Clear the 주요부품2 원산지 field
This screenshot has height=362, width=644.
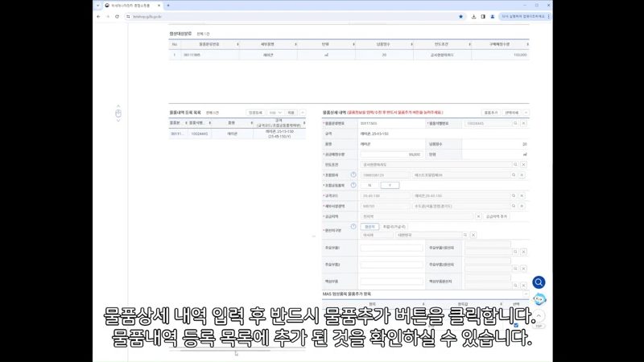(x=524, y=269)
